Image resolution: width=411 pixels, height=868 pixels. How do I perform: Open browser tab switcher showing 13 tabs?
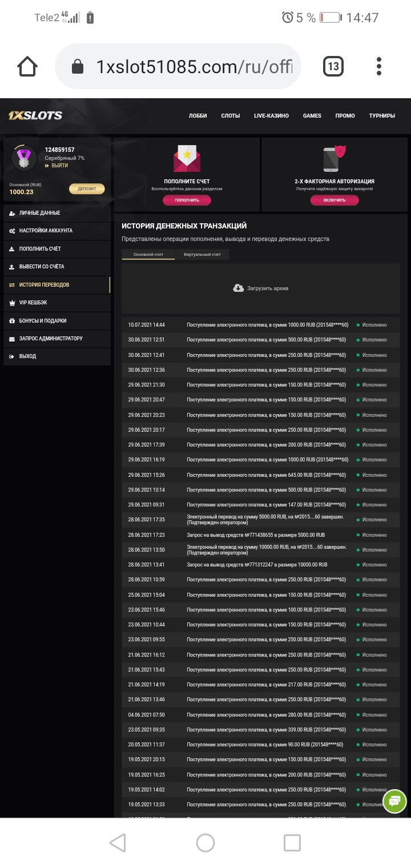[333, 66]
